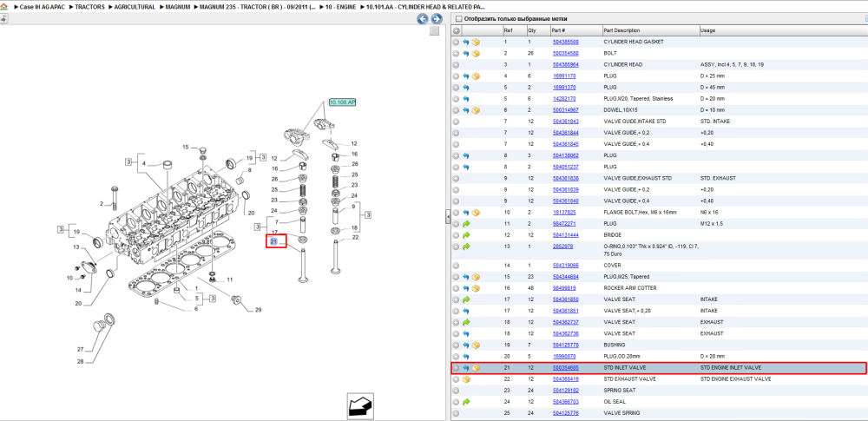The height and width of the screenshot is (421, 868).
Task: Click the 10.106.AP reference label in diagram
Action: (x=342, y=102)
